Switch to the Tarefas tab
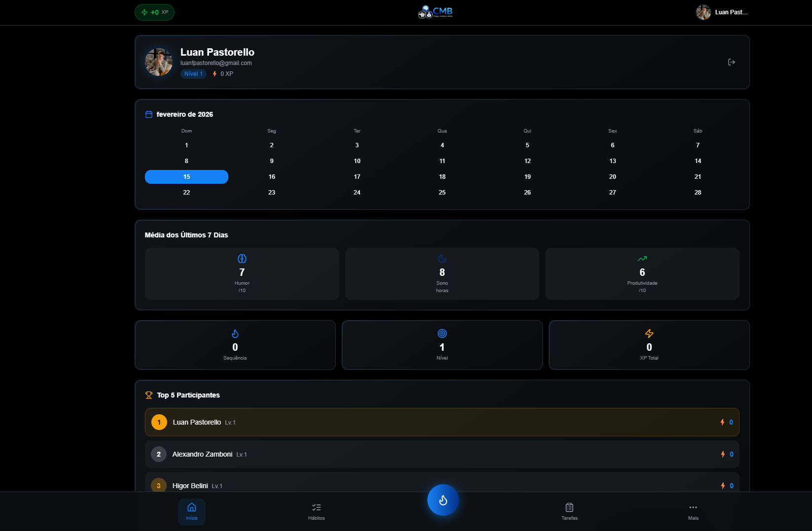The image size is (812, 531). (569, 511)
